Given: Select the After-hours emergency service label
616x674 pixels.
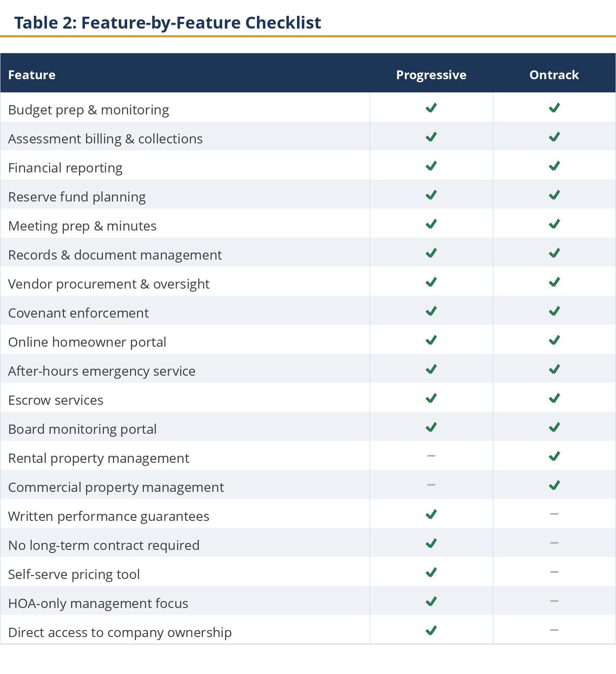Looking at the screenshot, I should tap(102, 371).
